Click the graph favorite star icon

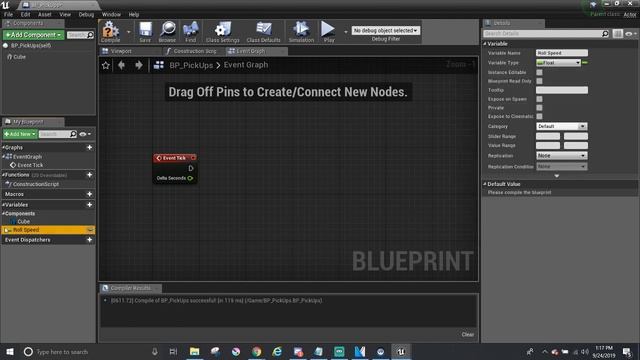[x=106, y=65]
